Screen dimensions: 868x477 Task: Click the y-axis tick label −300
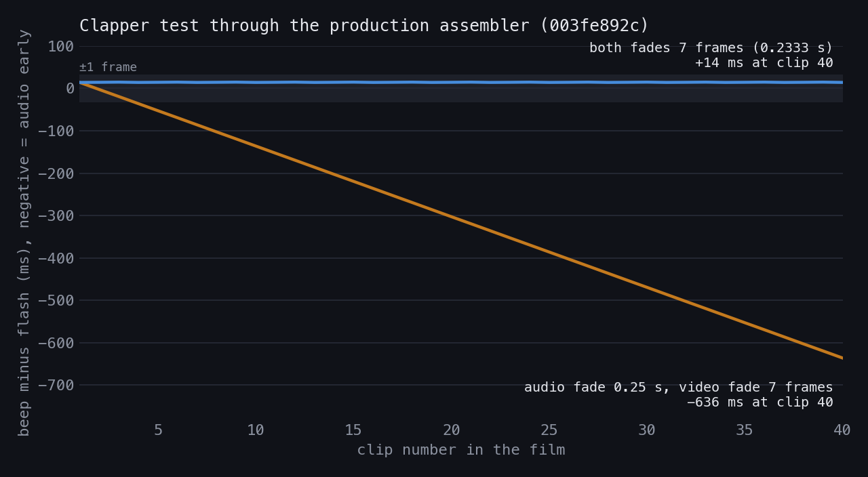point(56,215)
